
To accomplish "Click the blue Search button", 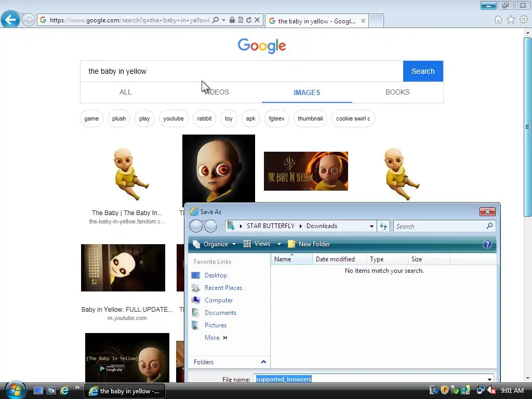I will (x=423, y=71).
